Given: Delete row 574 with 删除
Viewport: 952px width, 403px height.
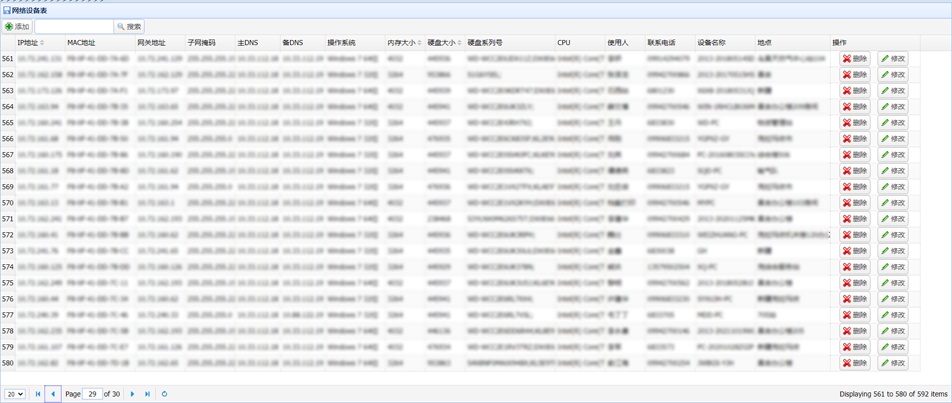Looking at the screenshot, I should tap(855, 266).
